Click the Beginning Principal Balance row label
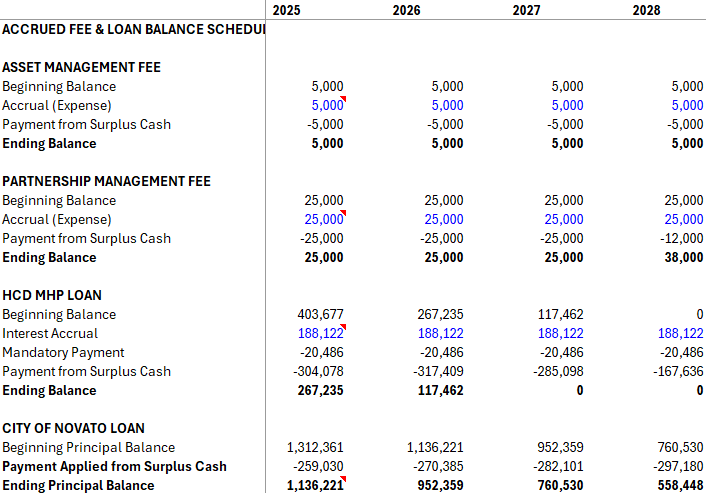Screen dimensions: 706x493 pos(88,447)
